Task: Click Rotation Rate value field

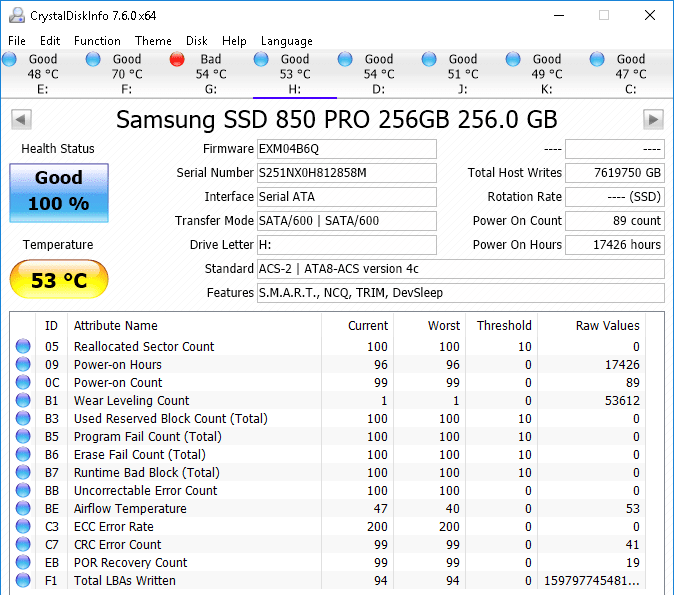Action: (x=615, y=197)
